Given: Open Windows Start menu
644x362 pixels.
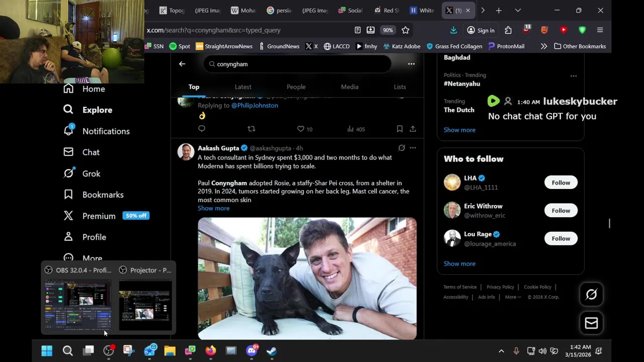Looking at the screenshot, I should click(47, 351).
